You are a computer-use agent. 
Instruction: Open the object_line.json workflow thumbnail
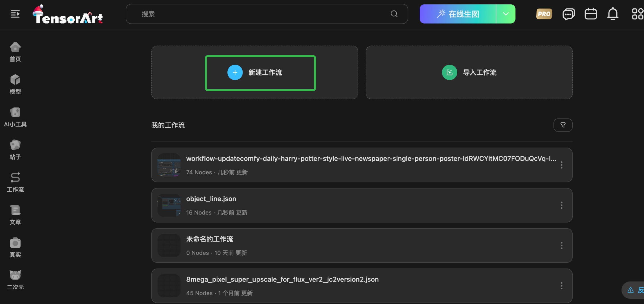(x=169, y=205)
